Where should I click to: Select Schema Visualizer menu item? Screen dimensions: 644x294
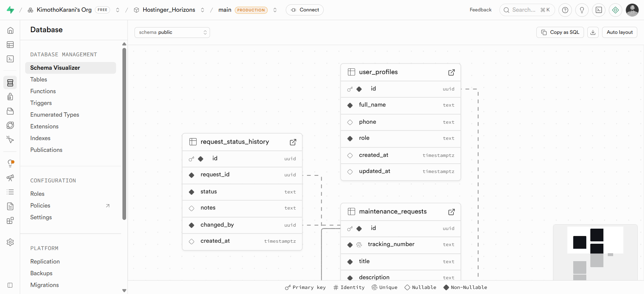click(70, 68)
